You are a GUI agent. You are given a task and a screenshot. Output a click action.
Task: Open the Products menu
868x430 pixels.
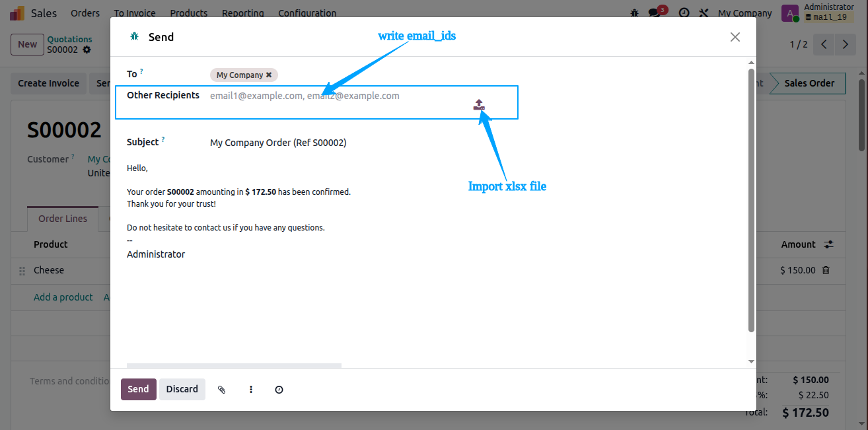click(189, 13)
